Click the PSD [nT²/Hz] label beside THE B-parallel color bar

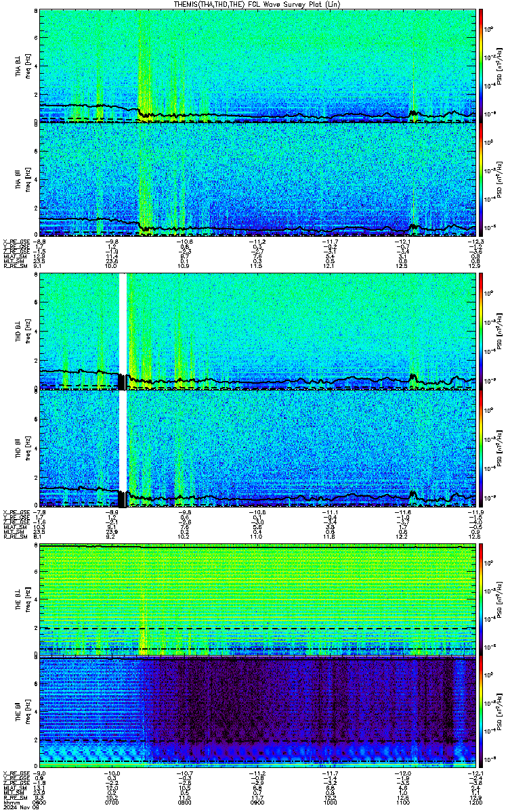click(x=499, y=713)
